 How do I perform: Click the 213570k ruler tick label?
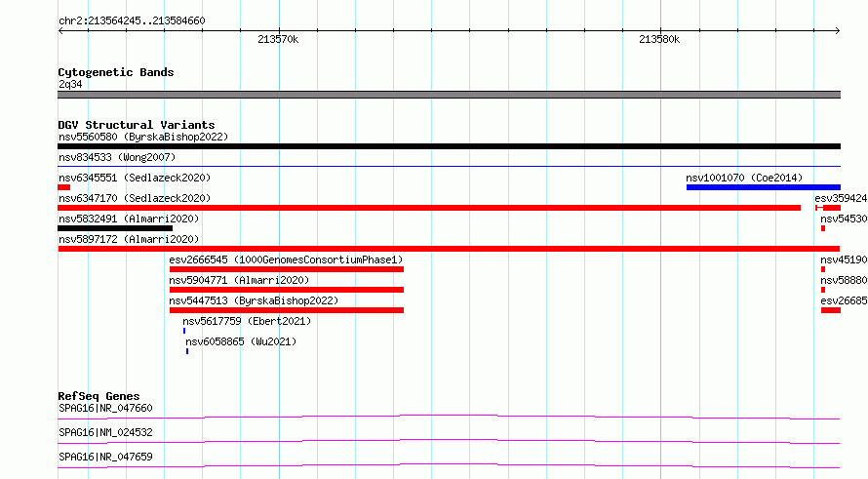[x=278, y=39]
